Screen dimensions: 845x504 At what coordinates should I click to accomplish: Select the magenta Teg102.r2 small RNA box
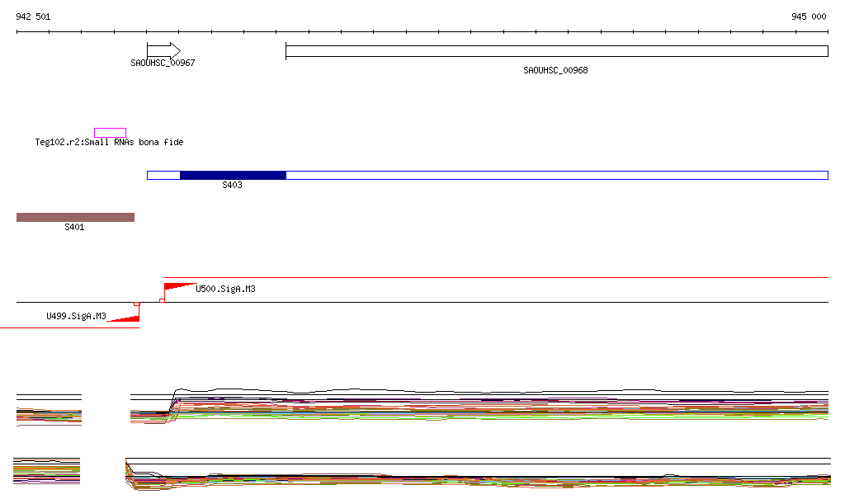tap(110, 133)
